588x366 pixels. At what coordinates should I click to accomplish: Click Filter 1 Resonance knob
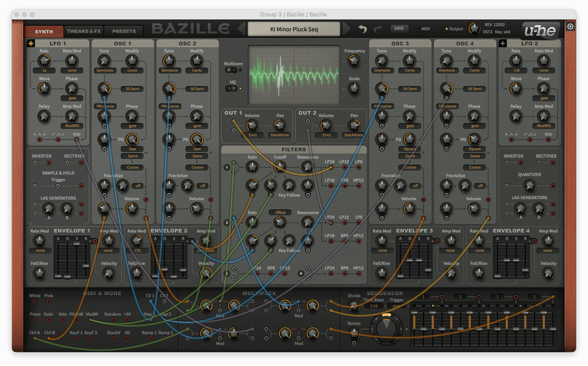tap(308, 167)
